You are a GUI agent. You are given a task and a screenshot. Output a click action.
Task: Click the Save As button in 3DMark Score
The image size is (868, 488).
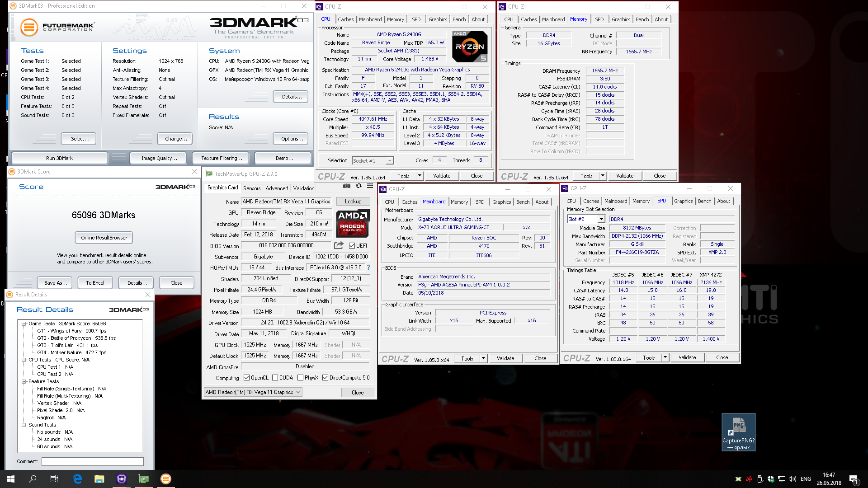pos(56,283)
